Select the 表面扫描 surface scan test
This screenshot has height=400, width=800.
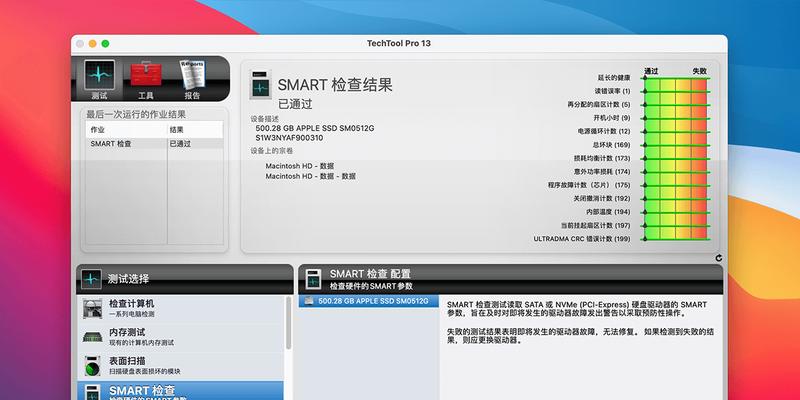click(180, 366)
